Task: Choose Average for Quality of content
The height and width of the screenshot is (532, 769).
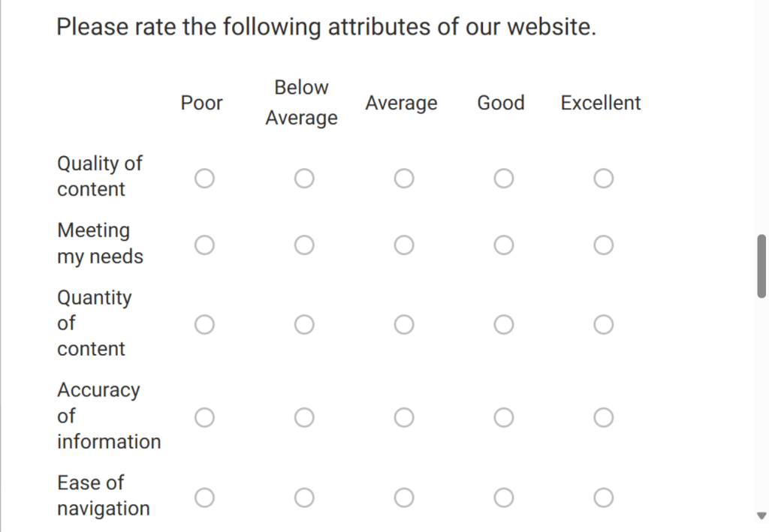Action: 404,179
